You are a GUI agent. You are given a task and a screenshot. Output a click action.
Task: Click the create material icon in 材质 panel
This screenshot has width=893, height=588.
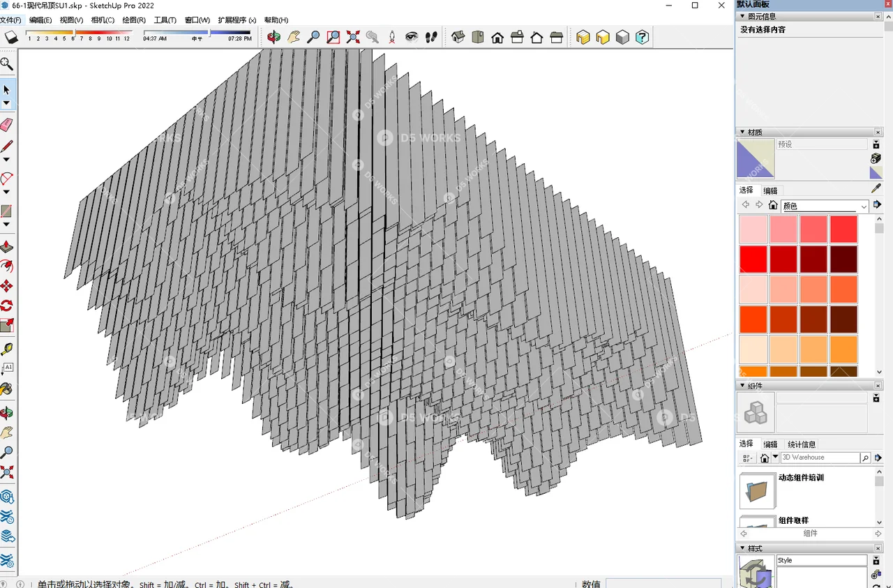(x=876, y=158)
